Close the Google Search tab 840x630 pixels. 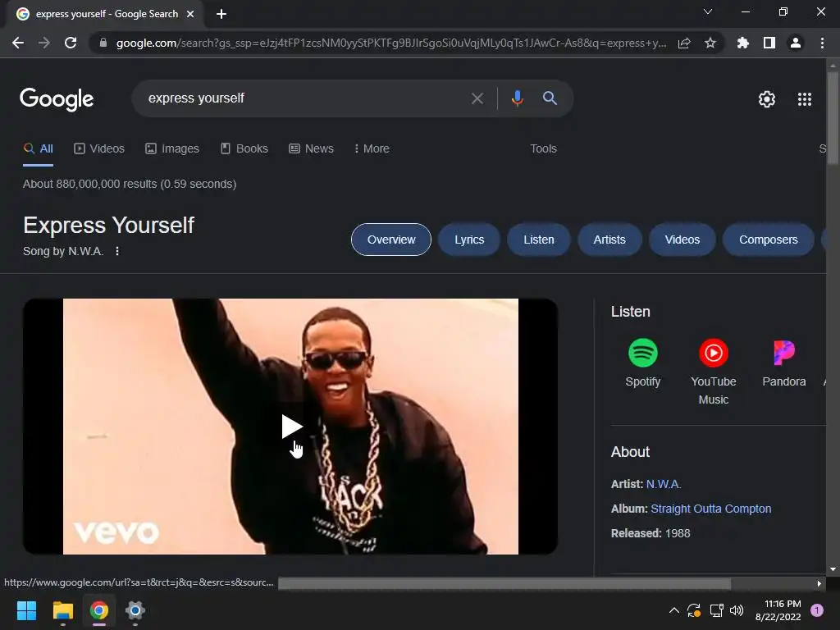[190, 14]
